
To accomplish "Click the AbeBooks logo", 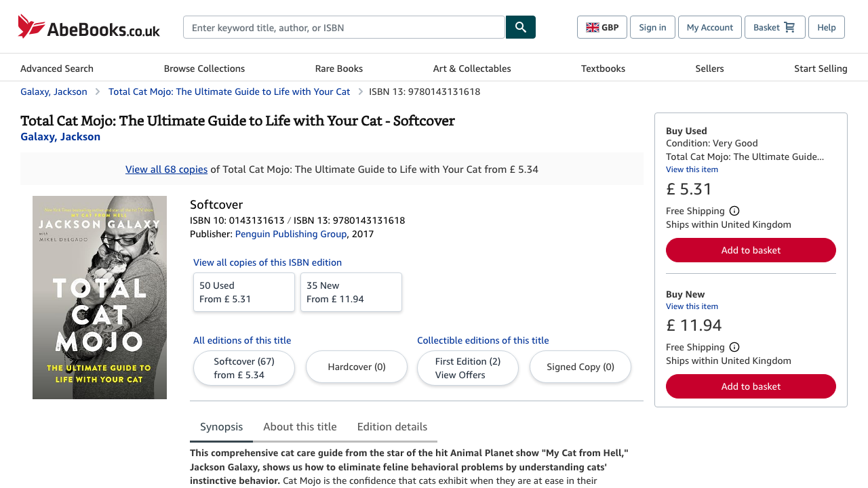I will (x=88, y=26).
